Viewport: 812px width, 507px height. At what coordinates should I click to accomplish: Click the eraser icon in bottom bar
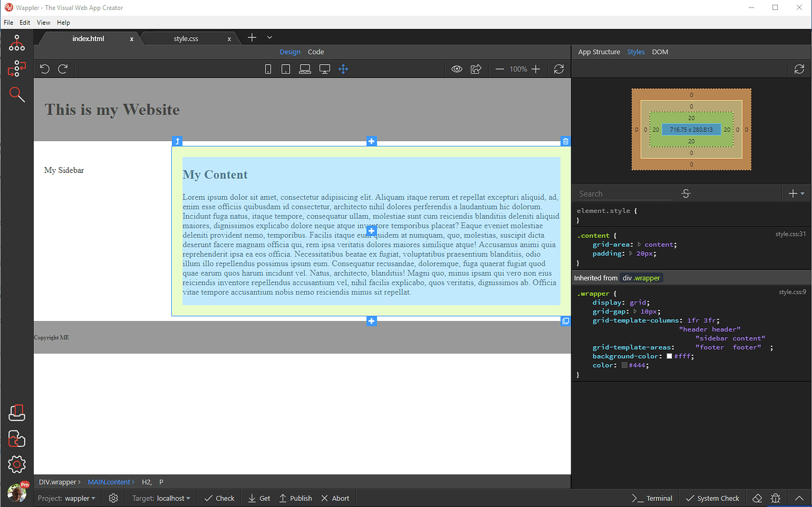[758, 498]
